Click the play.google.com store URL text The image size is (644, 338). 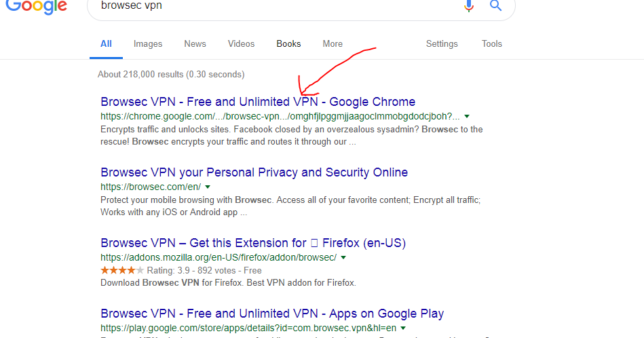tap(248, 328)
